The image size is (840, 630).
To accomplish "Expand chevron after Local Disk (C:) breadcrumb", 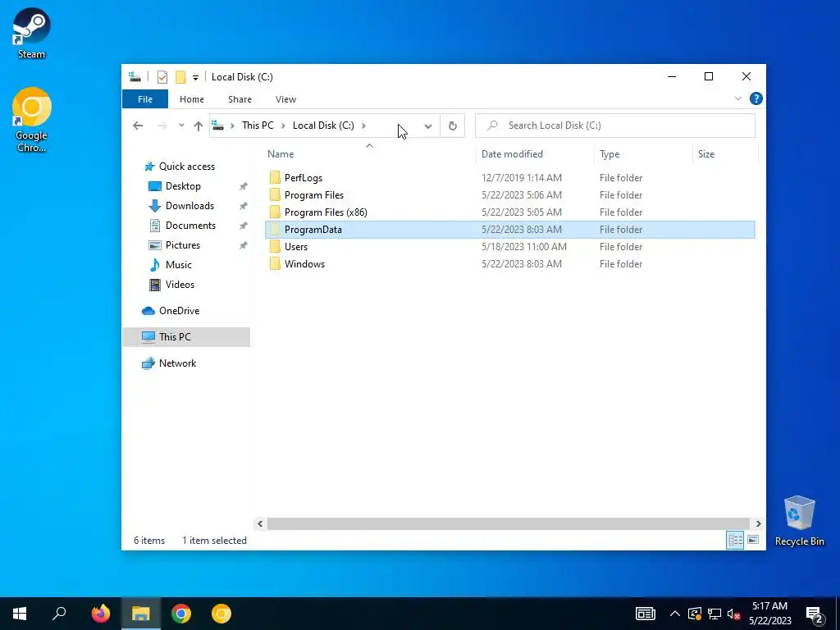I will pos(363,126).
